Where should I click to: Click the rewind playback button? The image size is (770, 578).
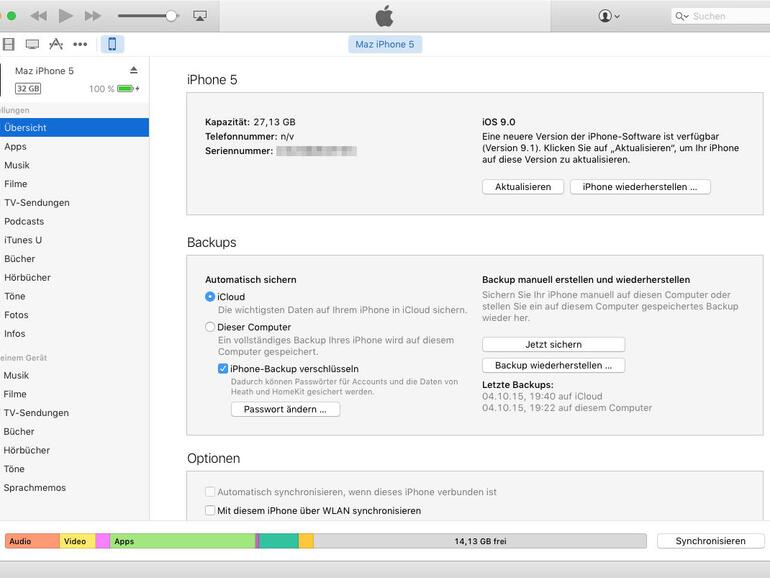38,16
